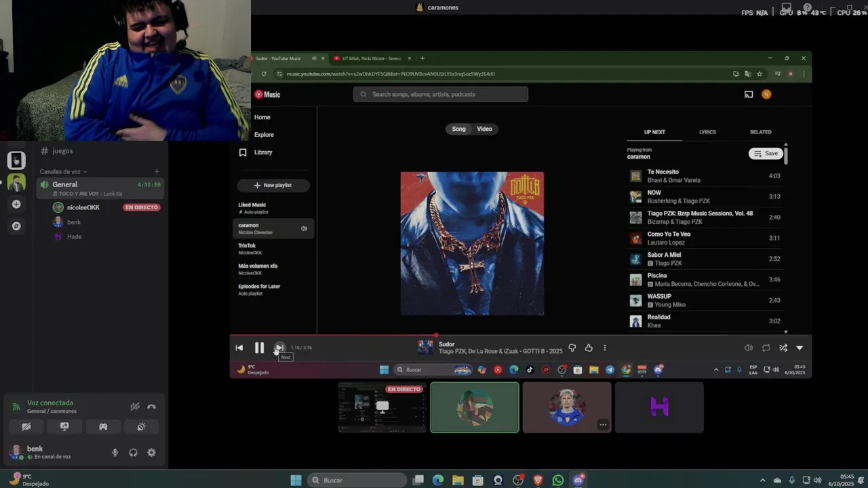The image size is (868, 488).
Task: Open a new browser tab with plus button
Action: coord(422,58)
